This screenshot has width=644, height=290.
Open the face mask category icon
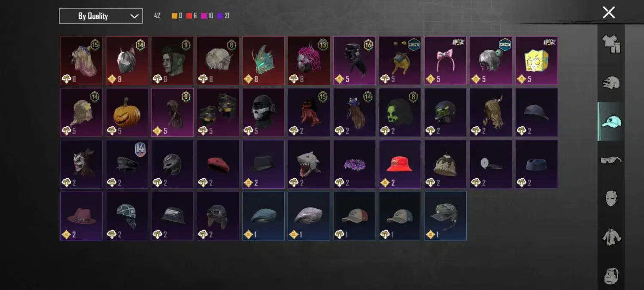tap(611, 198)
